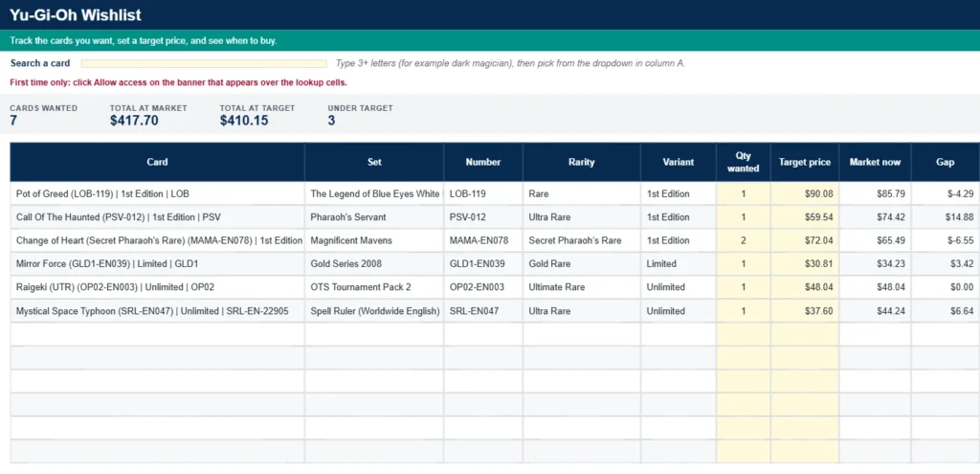Click the quantity 2 cell for Change of Heart
Image resolution: width=980 pixels, height=474 pixels.
coord(743,240)
